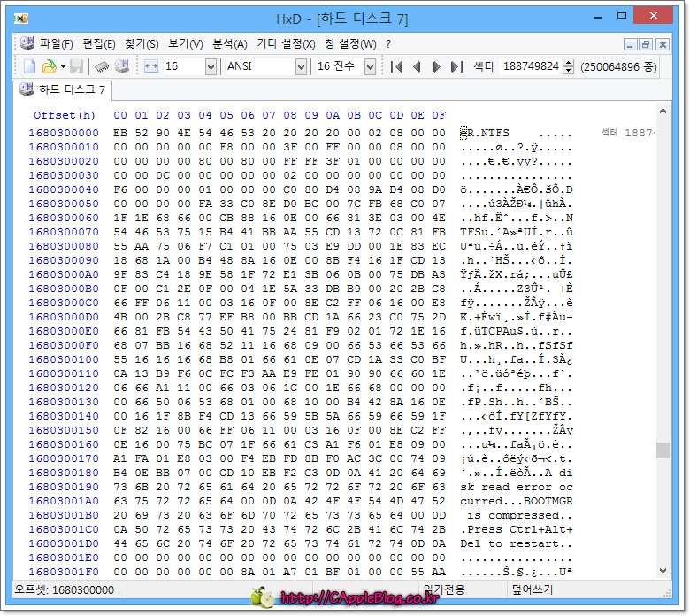Click the 'sk read error oc' decoded text

tap(517, 487)
